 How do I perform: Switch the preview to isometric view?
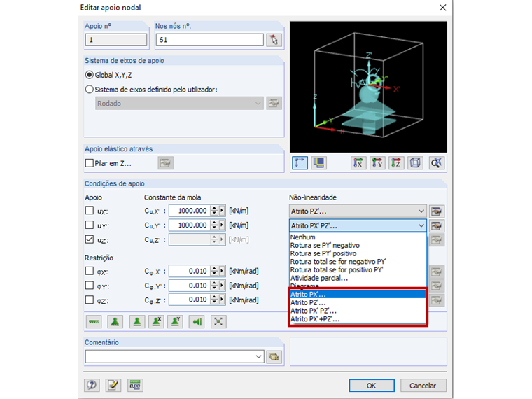tap(415, 163)
